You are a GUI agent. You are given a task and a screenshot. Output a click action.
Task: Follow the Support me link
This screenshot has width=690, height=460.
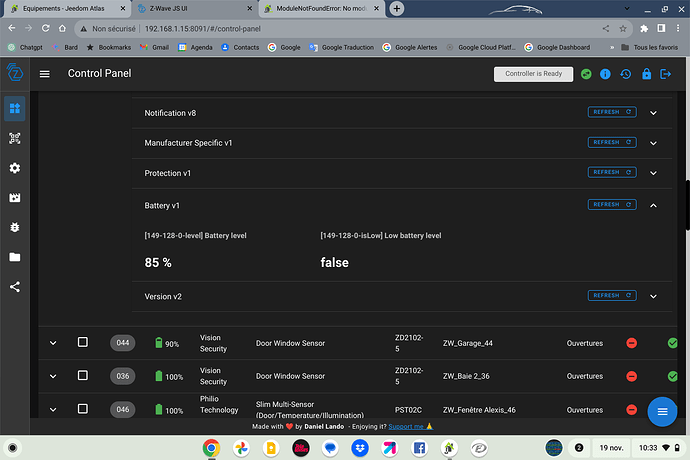click(410, 426)
